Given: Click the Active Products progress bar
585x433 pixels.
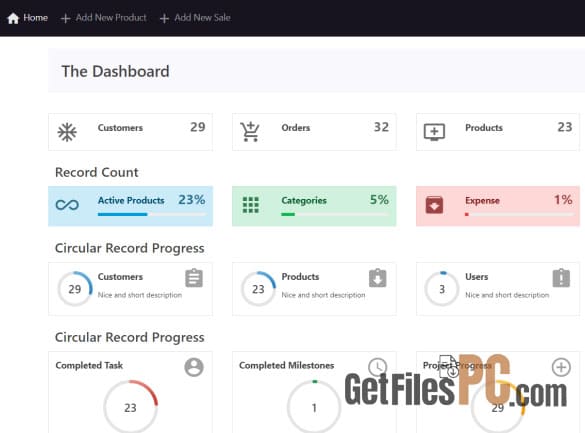Looking at the screenshot, I should (x=151, y=214).
